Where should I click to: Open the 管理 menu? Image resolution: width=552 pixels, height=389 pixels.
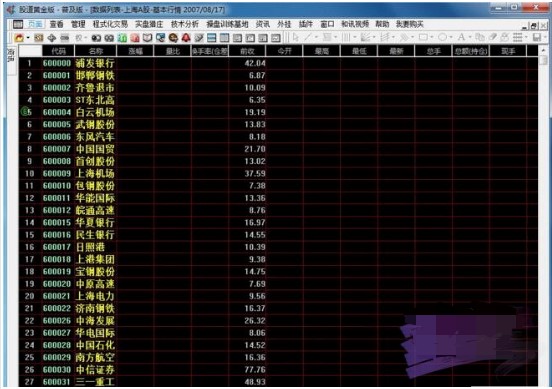[78, 24]
